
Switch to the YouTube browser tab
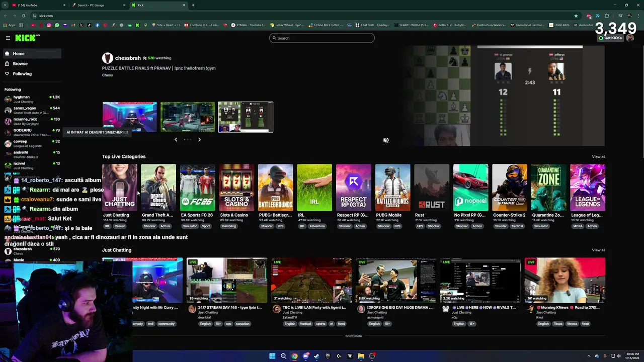pos(38,5)
